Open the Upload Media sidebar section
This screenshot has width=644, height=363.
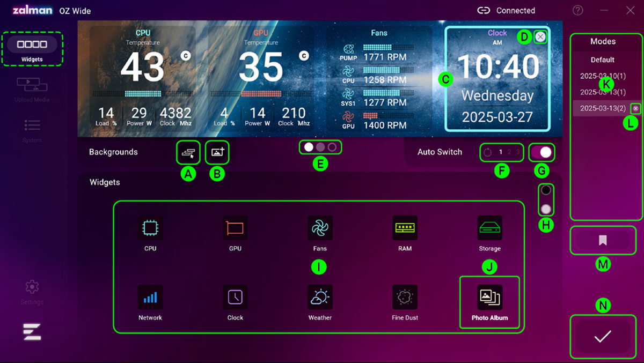(32, 89)
